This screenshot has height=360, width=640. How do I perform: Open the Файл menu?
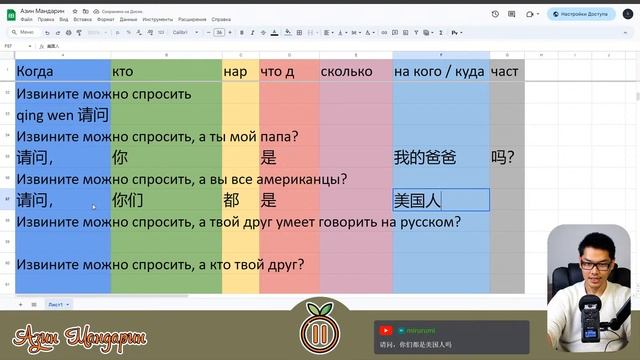(27, 20)
